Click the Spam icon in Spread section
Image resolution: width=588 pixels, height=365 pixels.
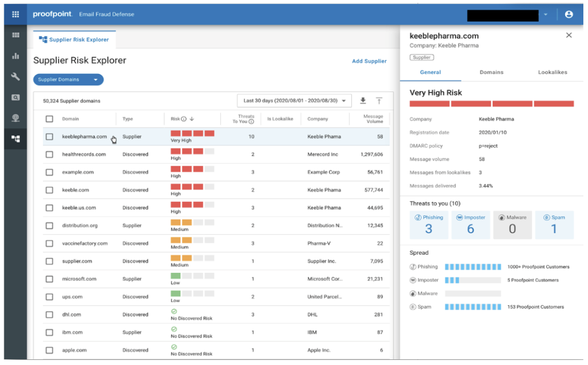click(x=413, y=307)
